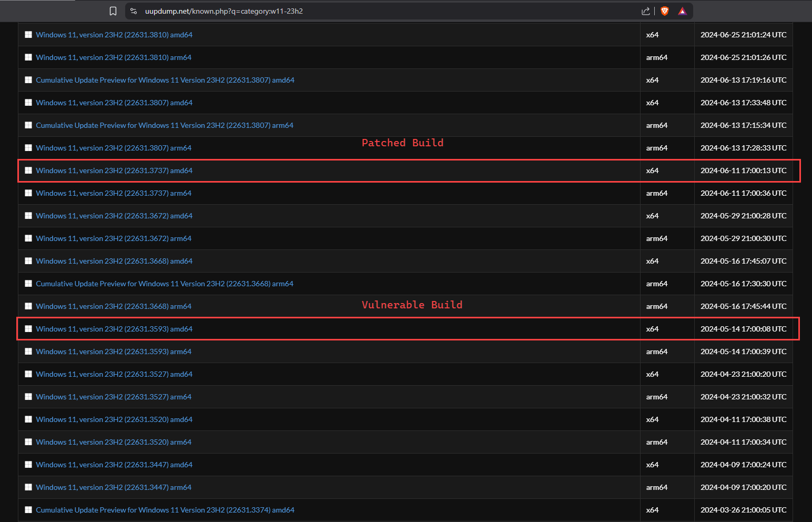
Task: Click Windows icon of 22631.3520 amd64 row
Action: coord(28,419)
